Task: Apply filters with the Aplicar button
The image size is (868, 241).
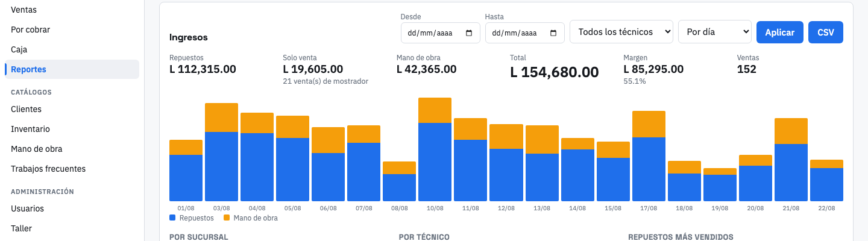Action: pyautogui.click(x=780, y=33)
